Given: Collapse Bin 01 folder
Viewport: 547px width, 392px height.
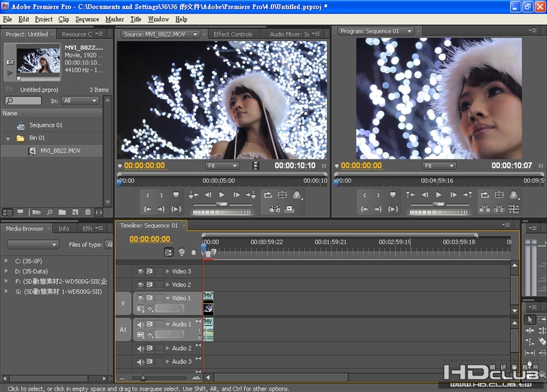Looking at the screenshot, I should pyautogui.click(x=8, y=139).
